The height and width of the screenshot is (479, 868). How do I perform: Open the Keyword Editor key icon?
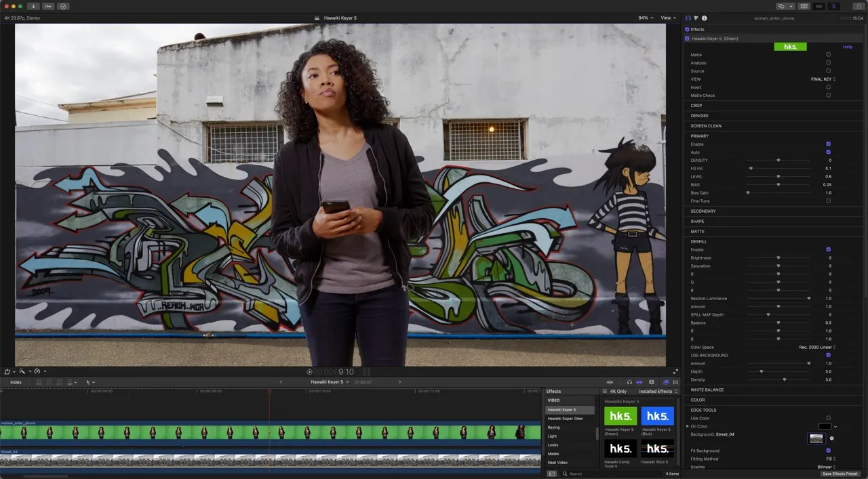pyautogui.click(x=48, y=6)
